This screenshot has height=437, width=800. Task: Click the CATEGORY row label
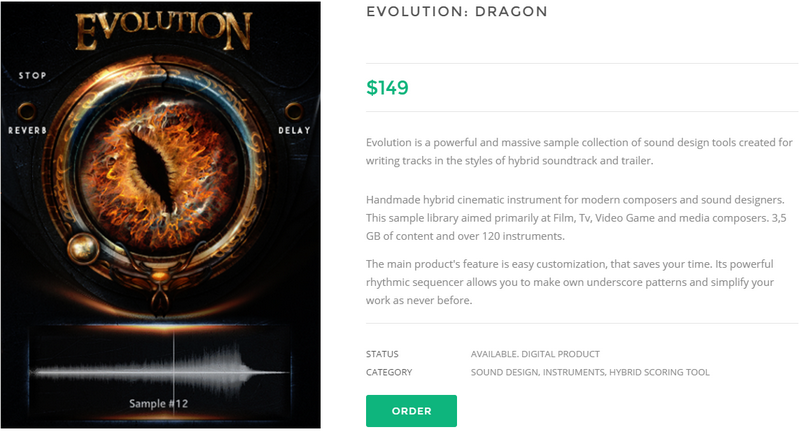[389, 373]
